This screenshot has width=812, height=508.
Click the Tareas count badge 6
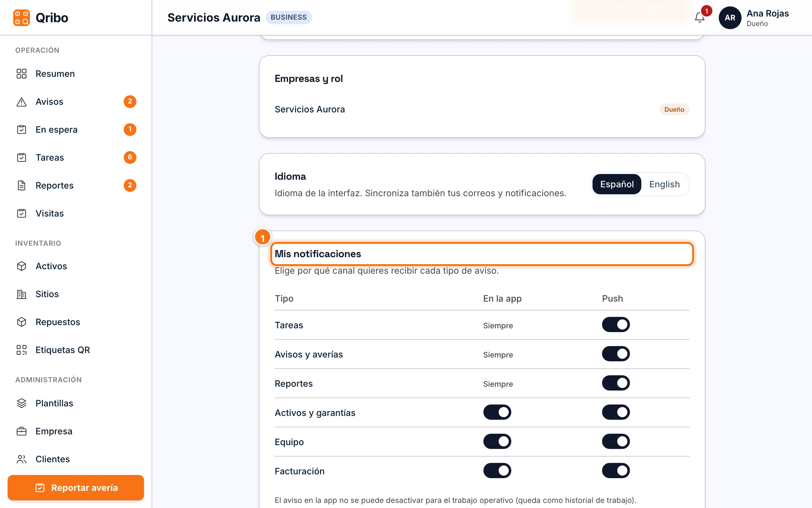(130, 157)
